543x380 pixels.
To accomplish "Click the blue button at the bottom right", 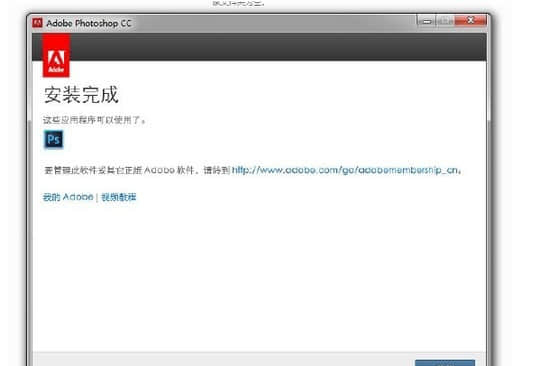I will (445, 363).
